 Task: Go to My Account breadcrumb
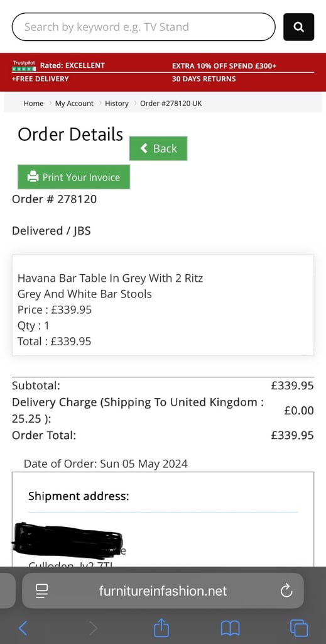tap(74, 104)
